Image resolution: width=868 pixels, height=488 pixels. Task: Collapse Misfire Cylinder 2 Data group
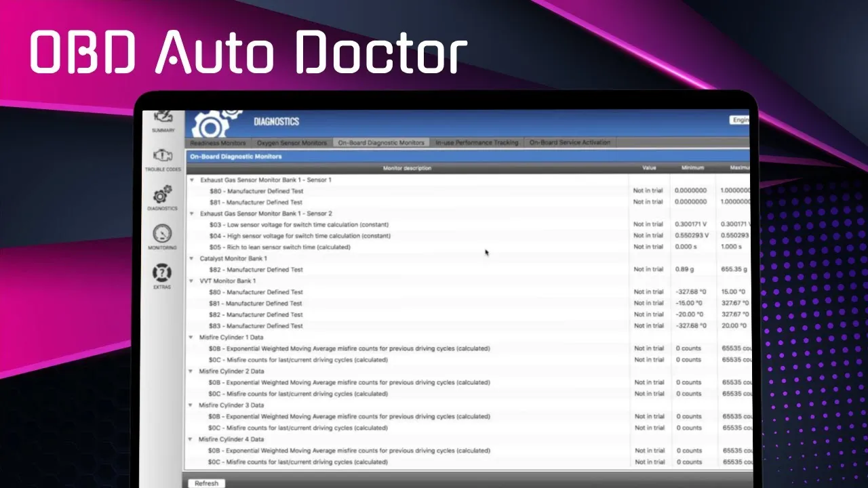coord(192,371)
